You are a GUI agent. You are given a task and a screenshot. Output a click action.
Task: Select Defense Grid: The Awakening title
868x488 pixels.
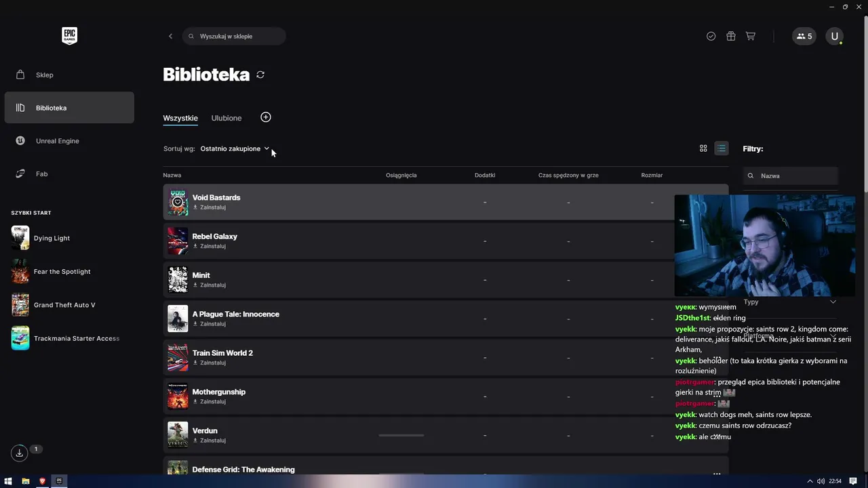coord(243,469)
